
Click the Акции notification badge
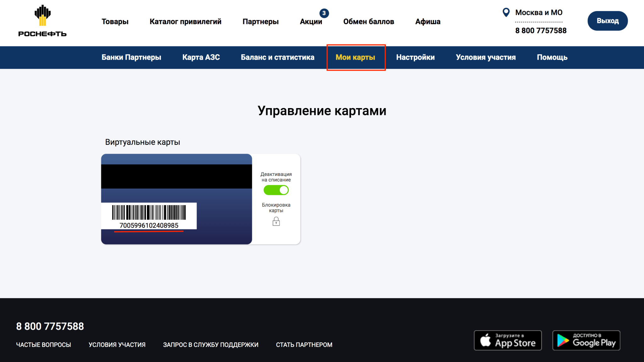(x=324, y=13)
